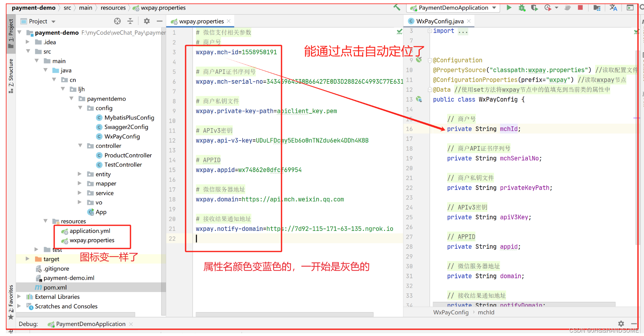The width and height of the screenshot is (644, 336).
Task: Close the wxpay.properties tab
Action: tap(228, 21)
